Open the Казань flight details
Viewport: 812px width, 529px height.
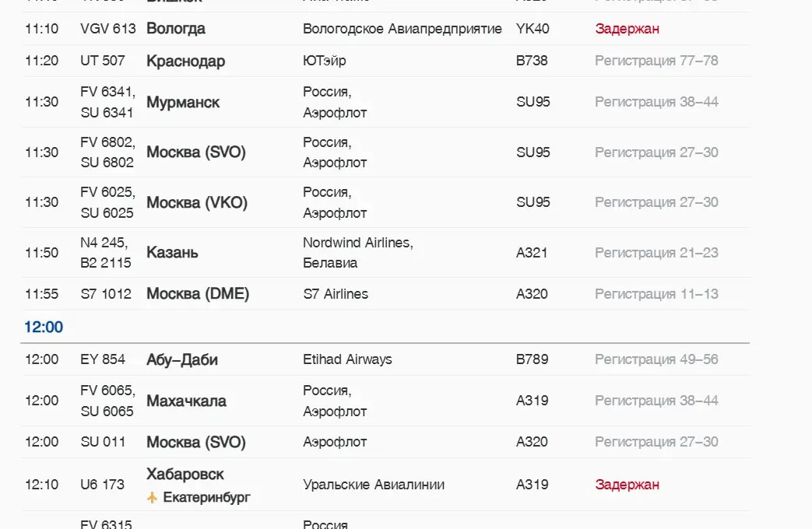pyautogui.click(x=172, y=253)
